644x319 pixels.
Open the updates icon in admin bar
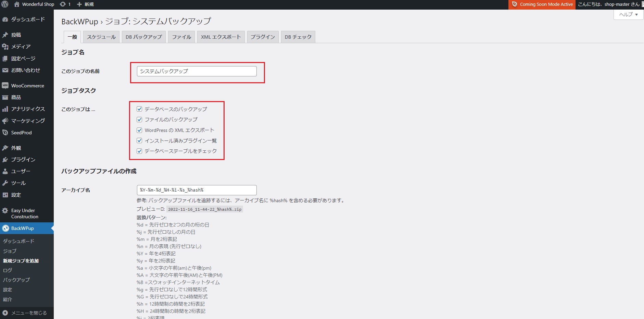[x=63, y=4]
